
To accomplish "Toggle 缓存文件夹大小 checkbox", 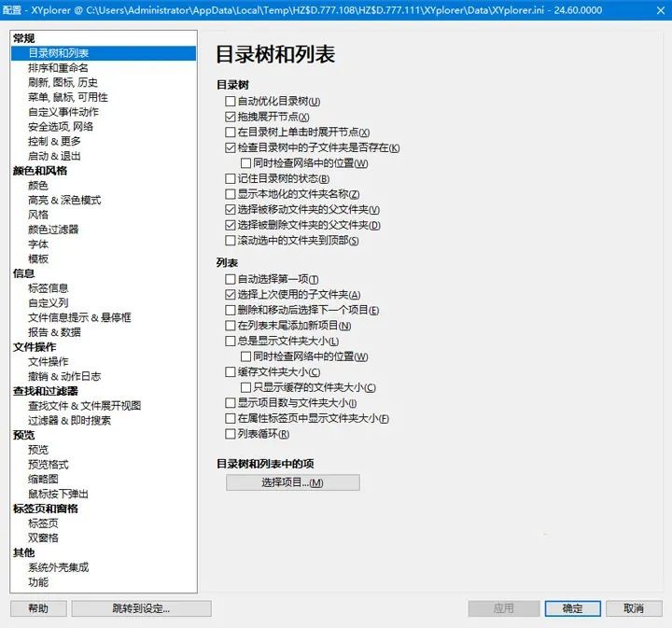I will tap(231, 371).
